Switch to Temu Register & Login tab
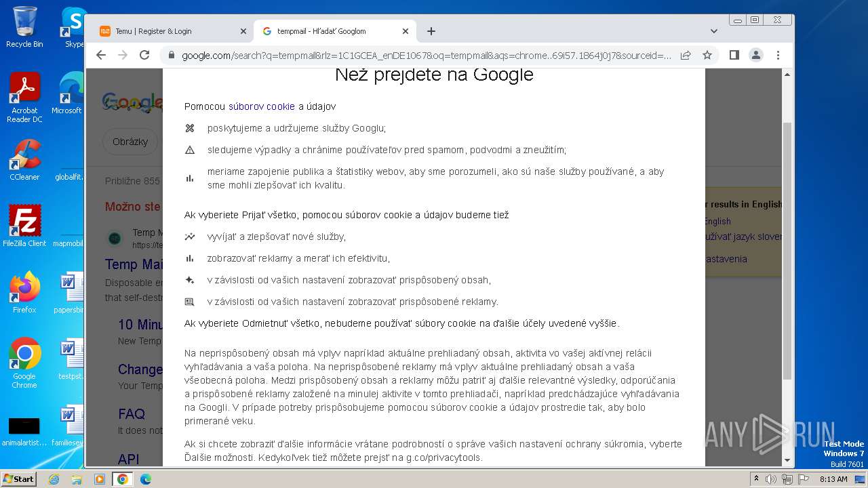This screenshot has height=488, width=868. click(172, 31)
